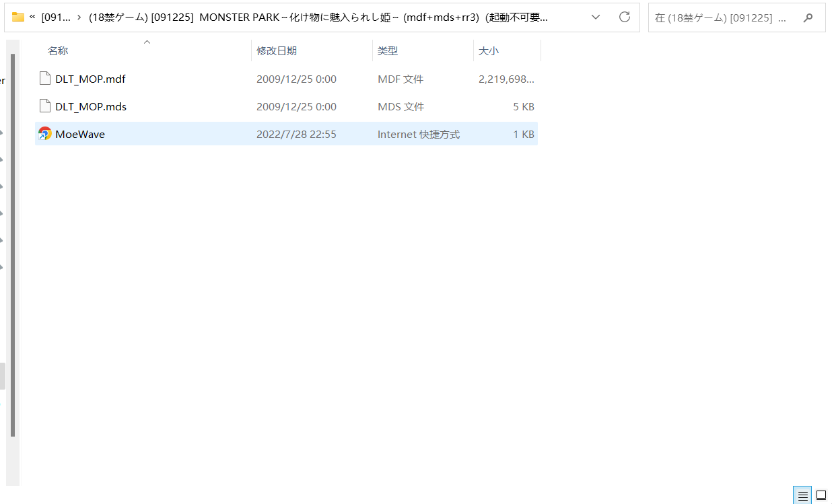
Task: Switch to details list view
Action: point(802,496)
